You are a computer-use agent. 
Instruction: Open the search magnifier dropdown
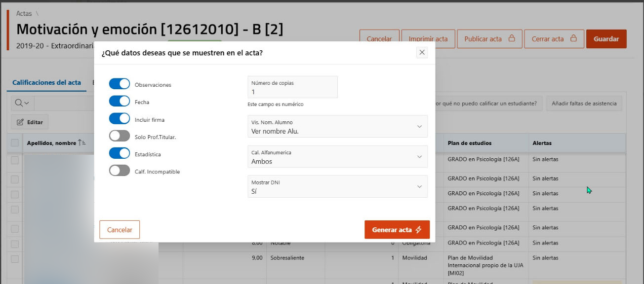[x=23, y=103]
